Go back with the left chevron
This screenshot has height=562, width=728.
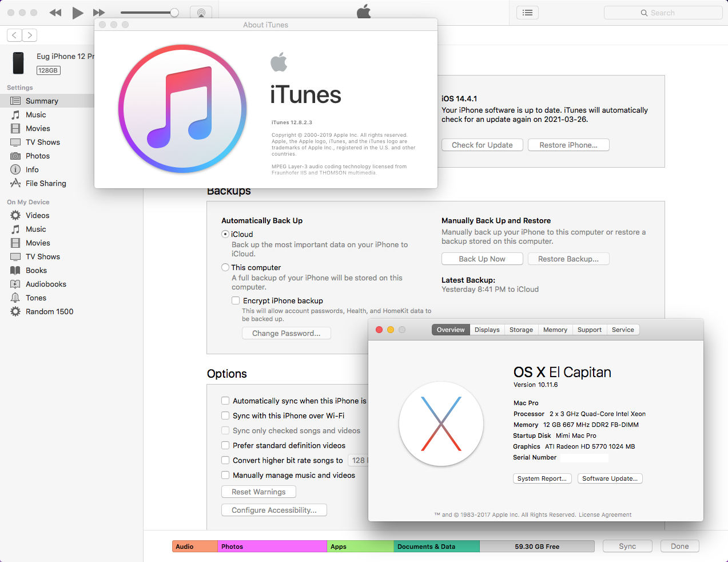click(15, 35)
